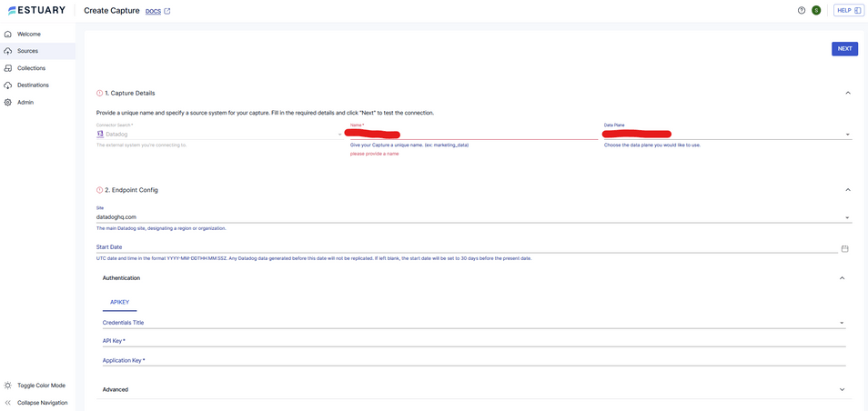Click the Estuary logo
868x411 pixels.
(35, 11)
